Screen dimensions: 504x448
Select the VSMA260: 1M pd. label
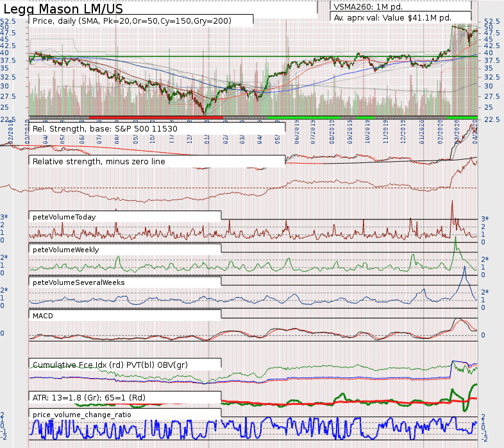pos(367,7)
